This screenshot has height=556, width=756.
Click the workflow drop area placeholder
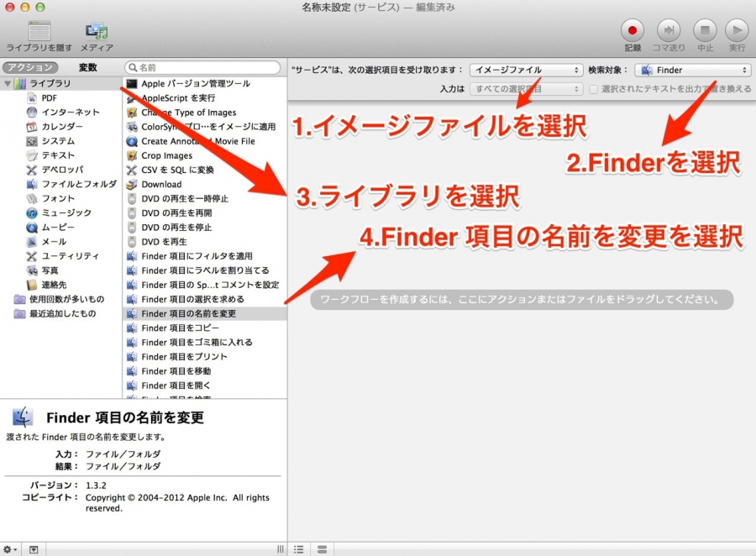click(x=522, y=300)
